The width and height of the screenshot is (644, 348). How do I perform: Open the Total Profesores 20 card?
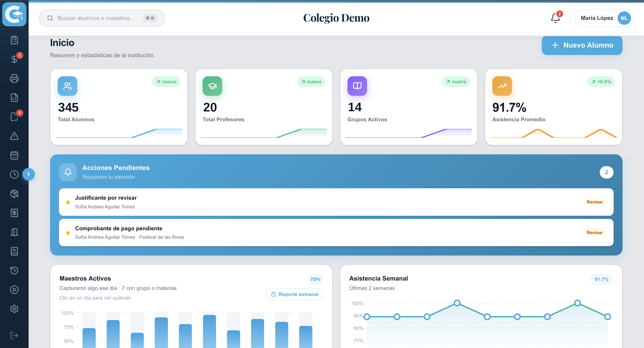click(x=264, y=107)
